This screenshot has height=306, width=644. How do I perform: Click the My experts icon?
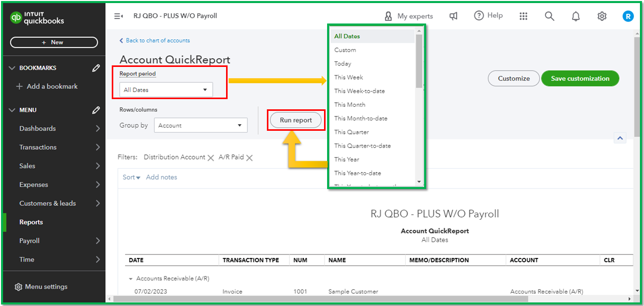[388, 16]
